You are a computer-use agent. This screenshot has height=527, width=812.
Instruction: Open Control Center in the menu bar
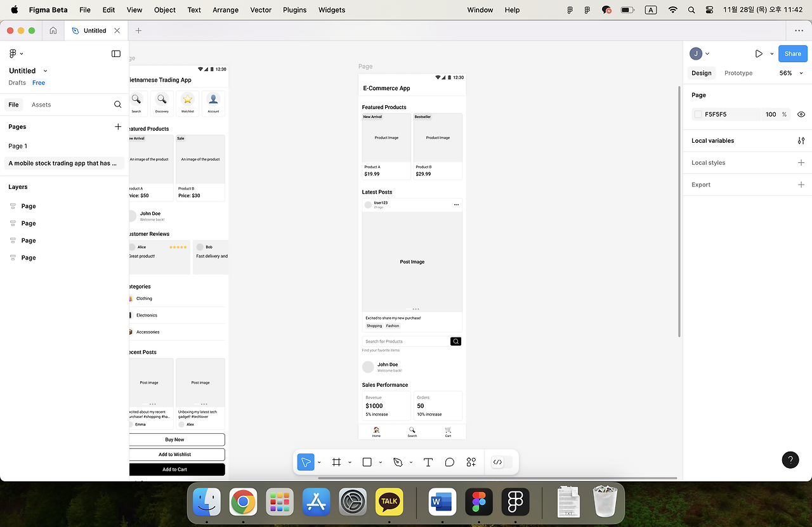[710, 10]
